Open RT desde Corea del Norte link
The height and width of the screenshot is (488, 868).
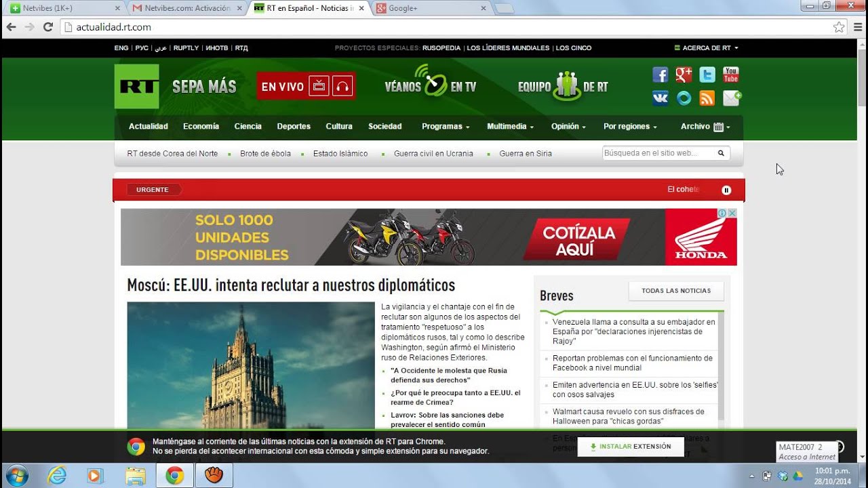coord(172,154)
